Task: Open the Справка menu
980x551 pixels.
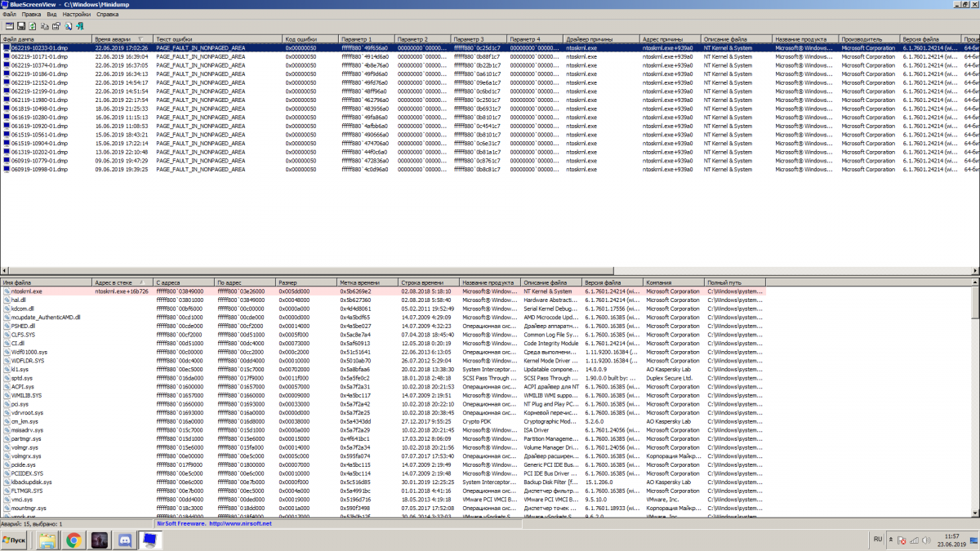Action: point(107,15)
